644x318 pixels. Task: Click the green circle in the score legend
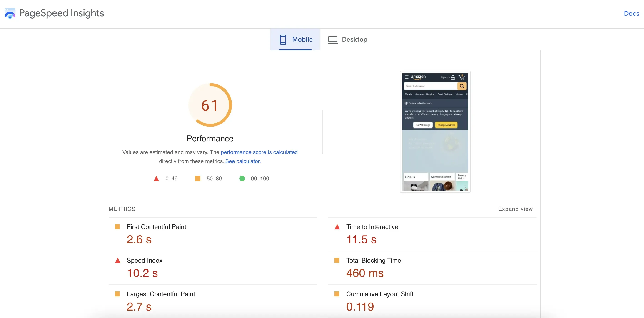242,178
